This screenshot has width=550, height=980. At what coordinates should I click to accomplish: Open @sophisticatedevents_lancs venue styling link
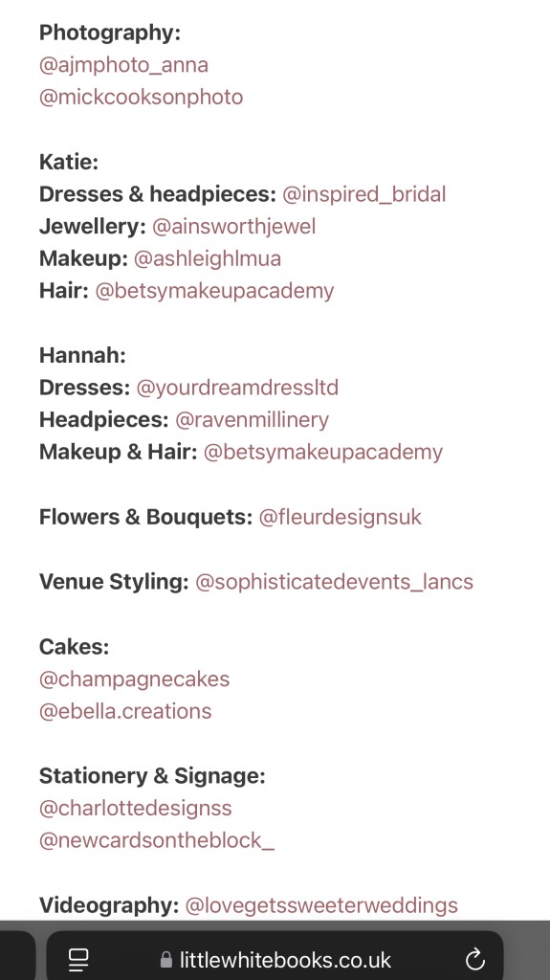pos(335,582)
